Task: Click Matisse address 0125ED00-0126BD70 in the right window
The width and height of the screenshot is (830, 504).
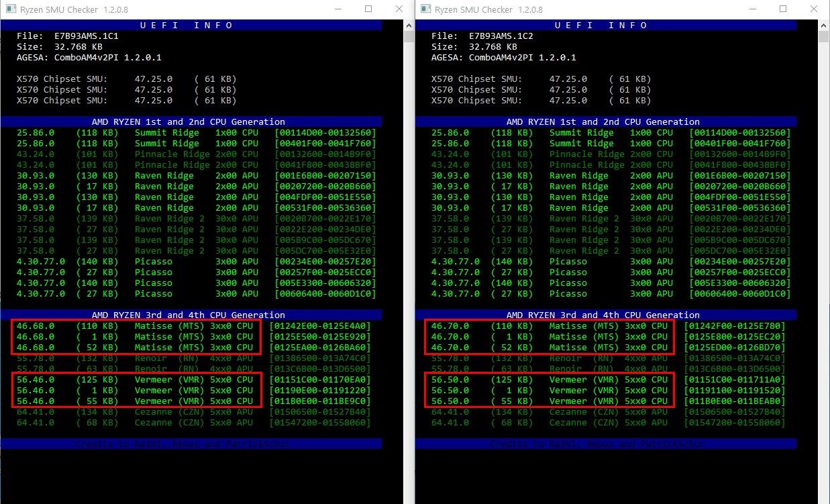Action: (x=735, y=347)
